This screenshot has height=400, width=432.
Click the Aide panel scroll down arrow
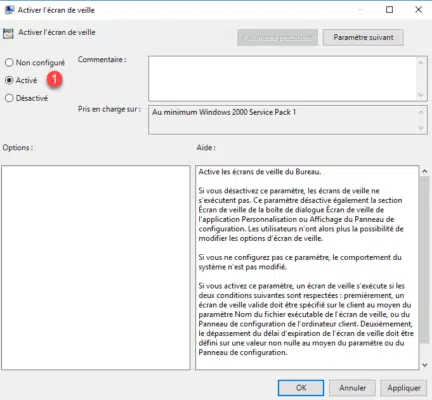tap(425, 365)
